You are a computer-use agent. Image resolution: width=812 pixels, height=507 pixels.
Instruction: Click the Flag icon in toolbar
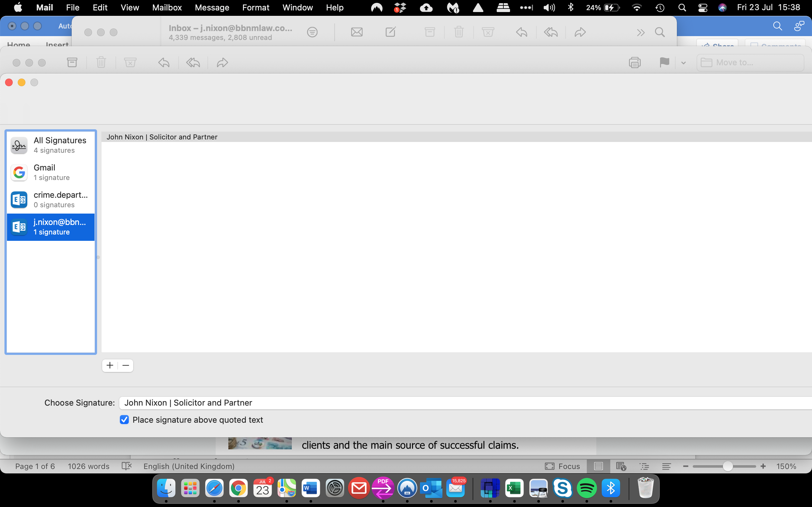664,62
